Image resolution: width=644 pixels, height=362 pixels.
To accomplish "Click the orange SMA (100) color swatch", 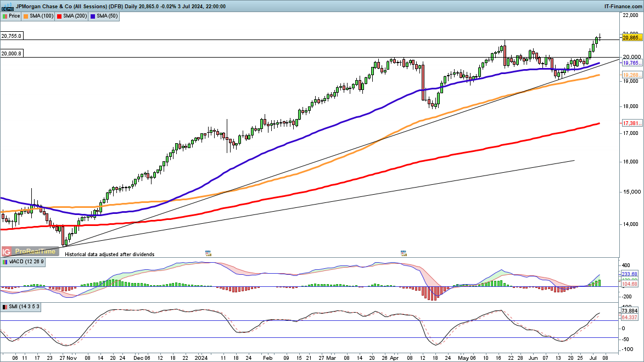I will tap(26, 16).
